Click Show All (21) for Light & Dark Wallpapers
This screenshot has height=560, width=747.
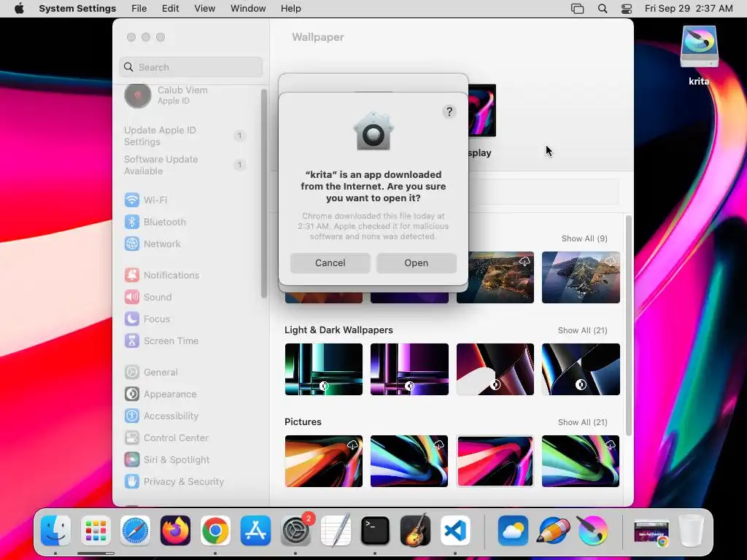(582, 330)
